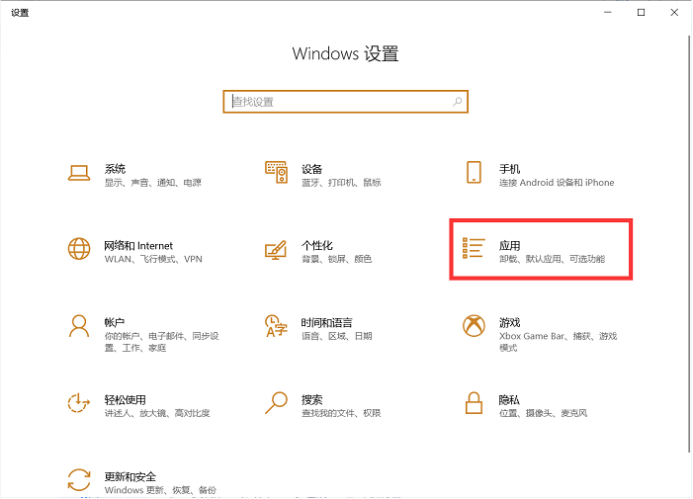The width and height of the screenshot is (693, 499).
Task: Click the refresh-arrows icon for 更新和安全
Action: [x=79, y=480]
